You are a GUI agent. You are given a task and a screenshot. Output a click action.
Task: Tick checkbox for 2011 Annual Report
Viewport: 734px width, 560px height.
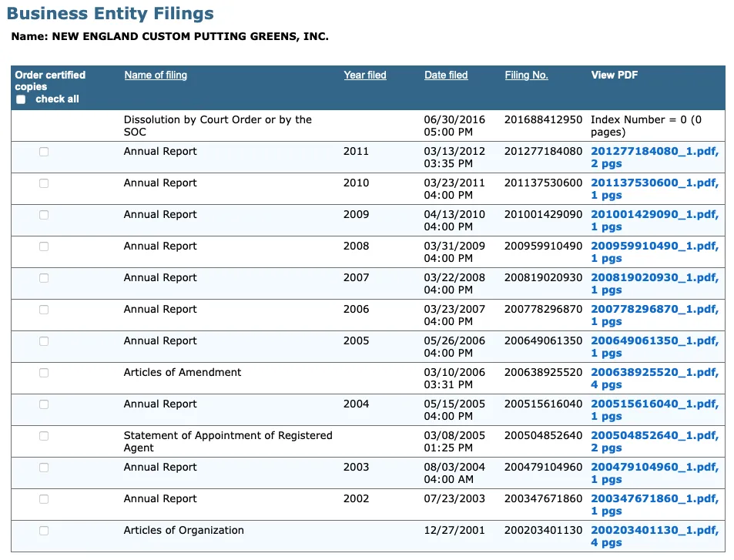coord(44,152)
